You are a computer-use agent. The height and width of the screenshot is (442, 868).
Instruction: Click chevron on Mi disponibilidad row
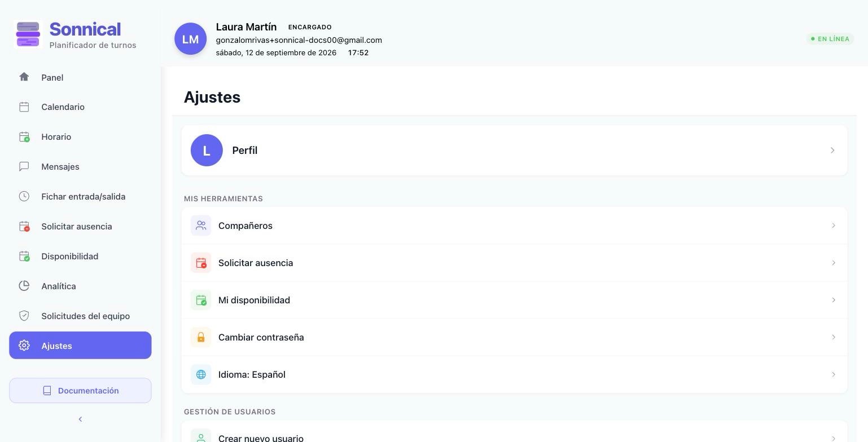click(x=833, y=300)
